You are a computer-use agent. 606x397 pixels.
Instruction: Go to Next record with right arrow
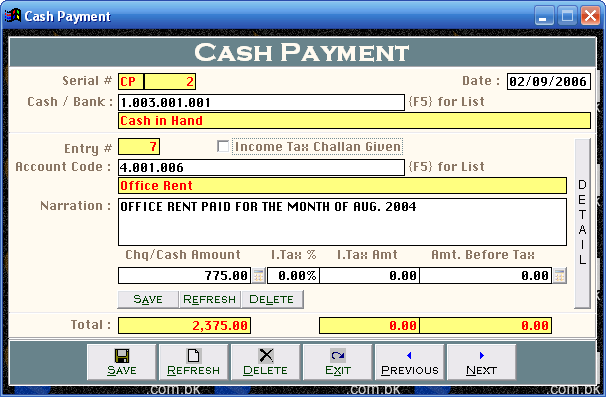(481, 362)
